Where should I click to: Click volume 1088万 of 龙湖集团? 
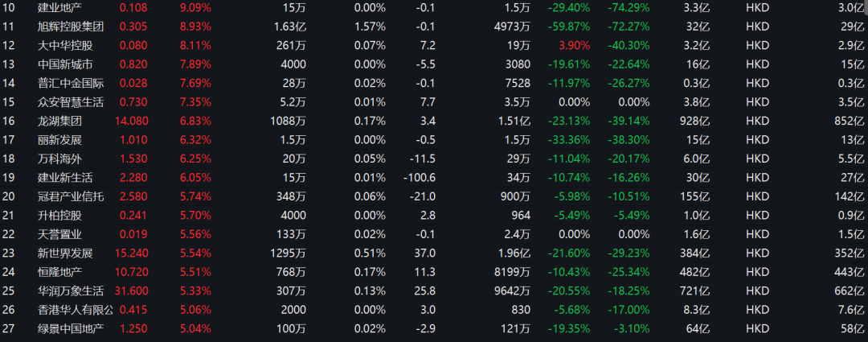tap(289, 120)
